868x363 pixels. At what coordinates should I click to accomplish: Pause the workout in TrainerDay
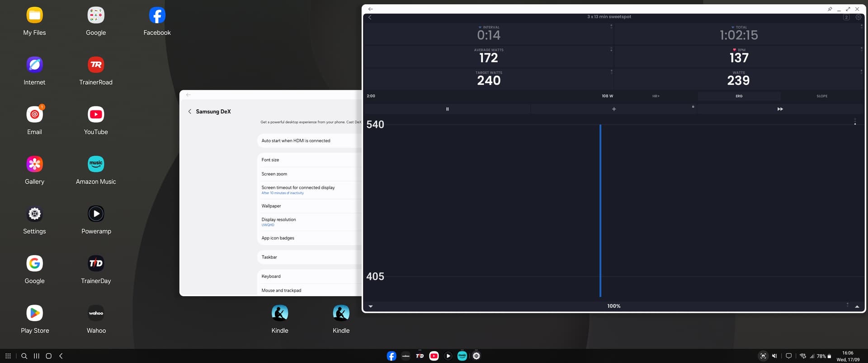coord(447,109)
